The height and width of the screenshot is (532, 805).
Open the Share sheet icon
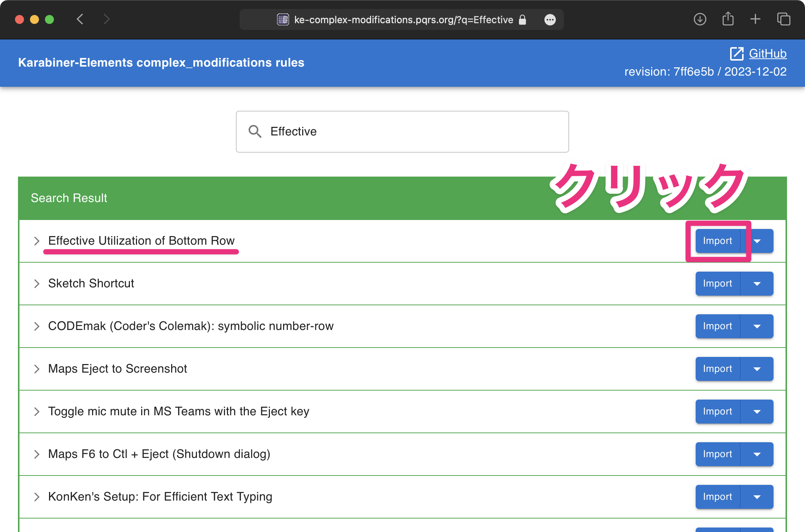727,19
